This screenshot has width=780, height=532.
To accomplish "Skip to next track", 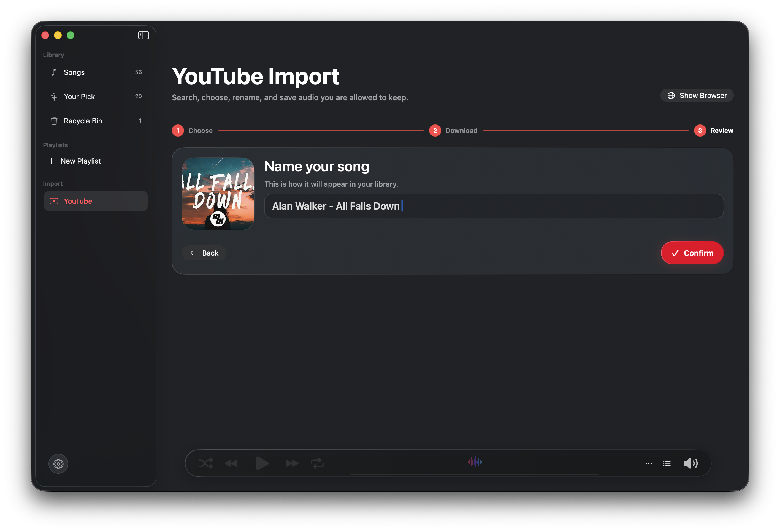I will tap(292, 463).
